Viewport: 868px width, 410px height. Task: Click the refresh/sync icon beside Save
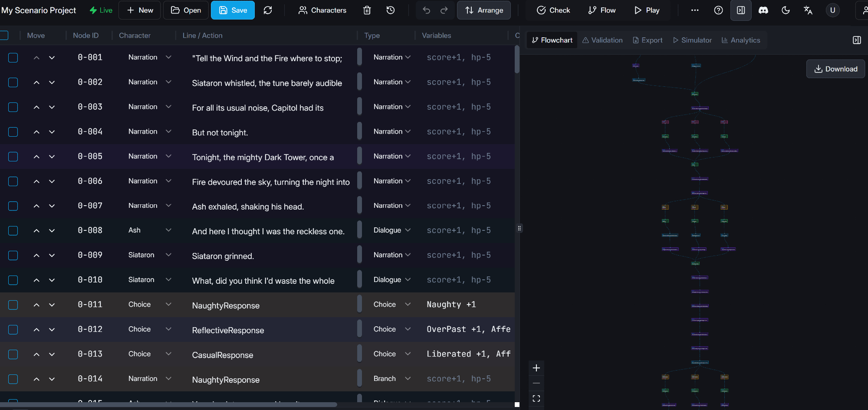coord(268,10)
